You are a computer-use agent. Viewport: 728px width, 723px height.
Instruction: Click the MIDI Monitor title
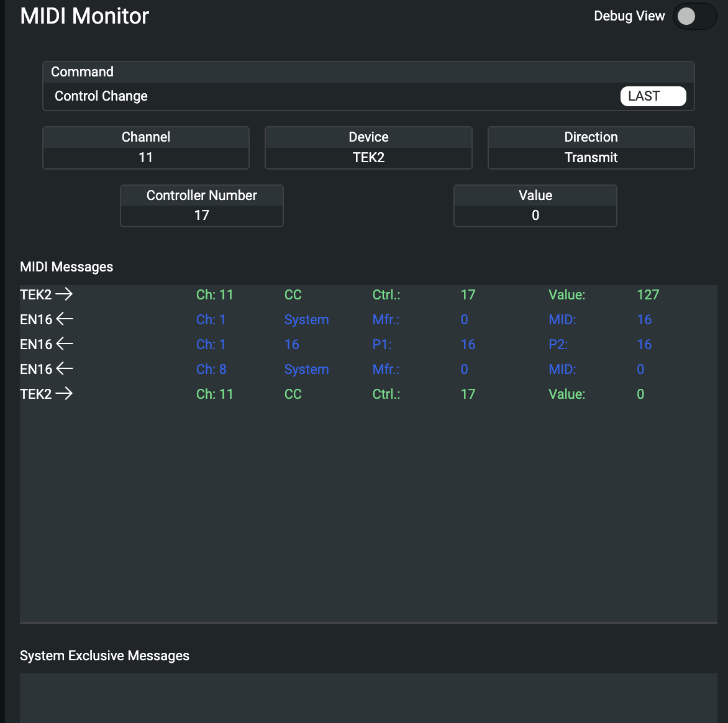tap(84, 16)
